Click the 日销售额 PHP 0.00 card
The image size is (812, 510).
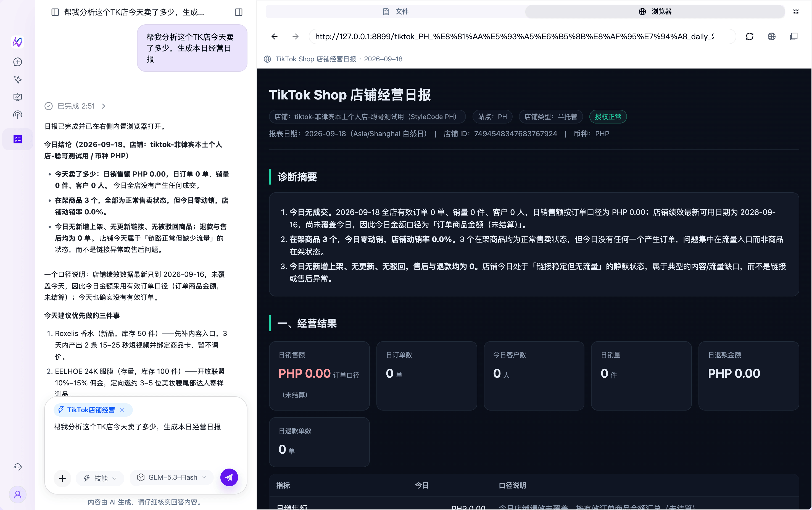coord(319,376)
